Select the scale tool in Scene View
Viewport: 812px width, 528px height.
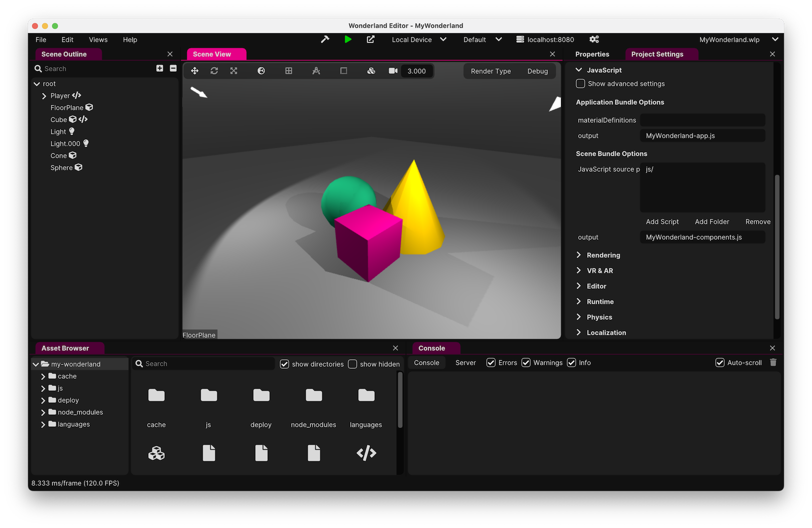pos(233,71)
